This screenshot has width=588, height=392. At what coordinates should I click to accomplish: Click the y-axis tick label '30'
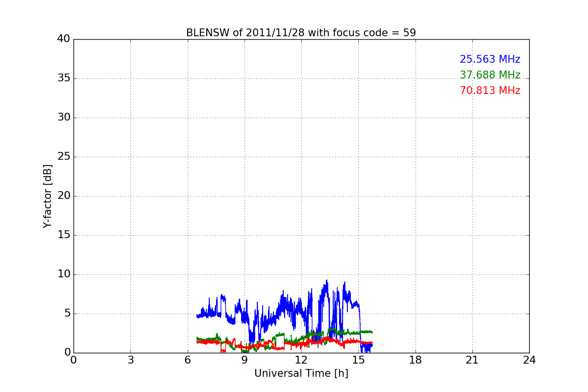coord(64,118)
